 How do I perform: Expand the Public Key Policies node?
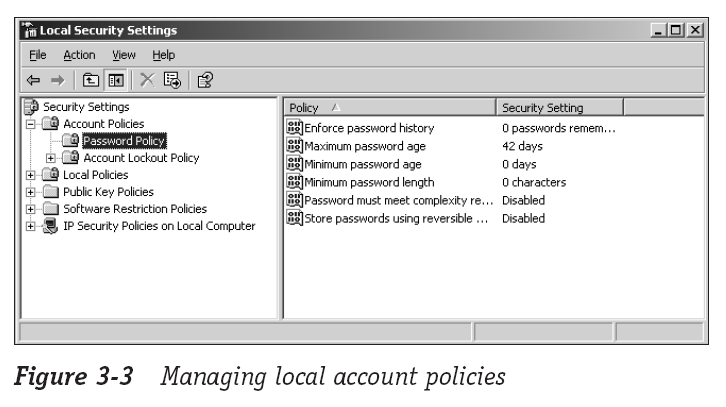[x=31, y=192]
